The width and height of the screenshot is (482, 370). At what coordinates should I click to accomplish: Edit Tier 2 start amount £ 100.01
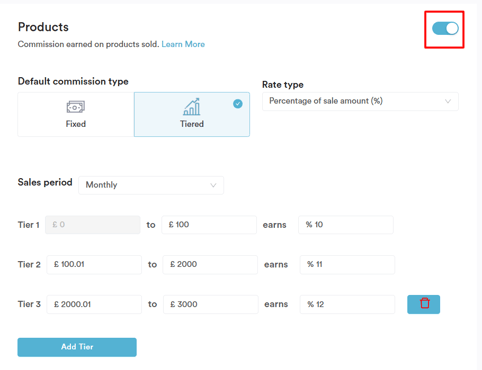pos(94,265)
